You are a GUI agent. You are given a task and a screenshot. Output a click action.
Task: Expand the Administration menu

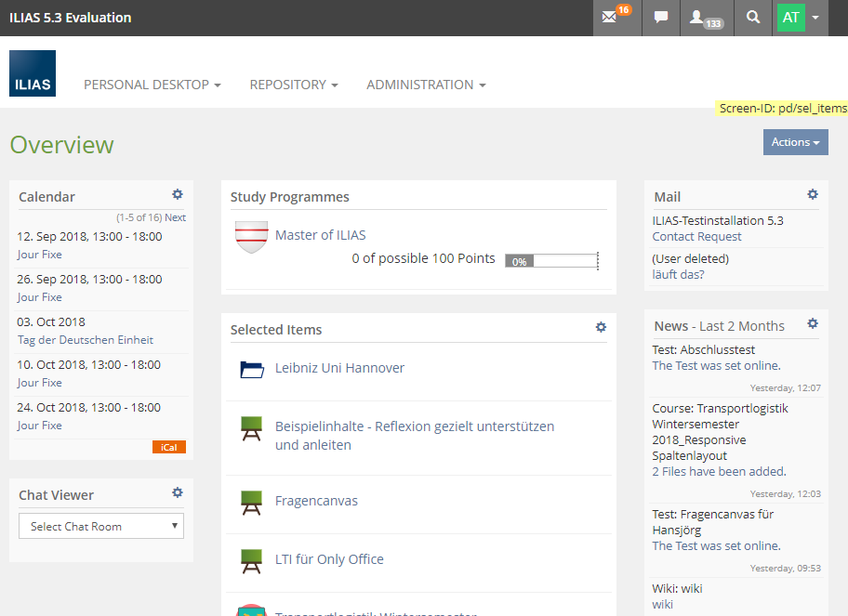[x=426, y=85]
